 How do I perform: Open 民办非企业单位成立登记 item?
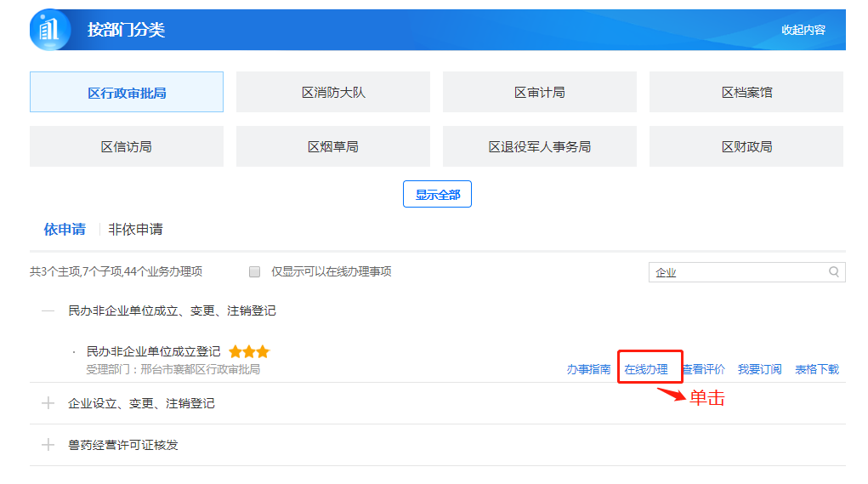[153, 351]
